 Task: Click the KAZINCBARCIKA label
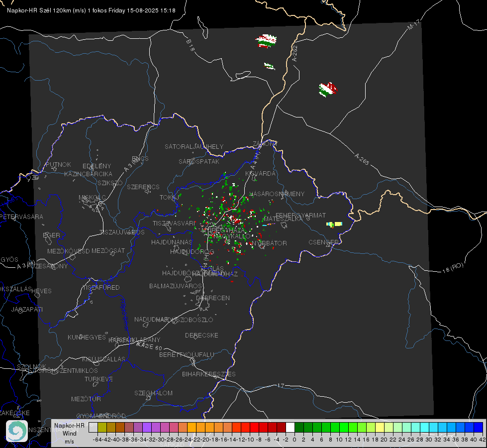click(88, 174)
